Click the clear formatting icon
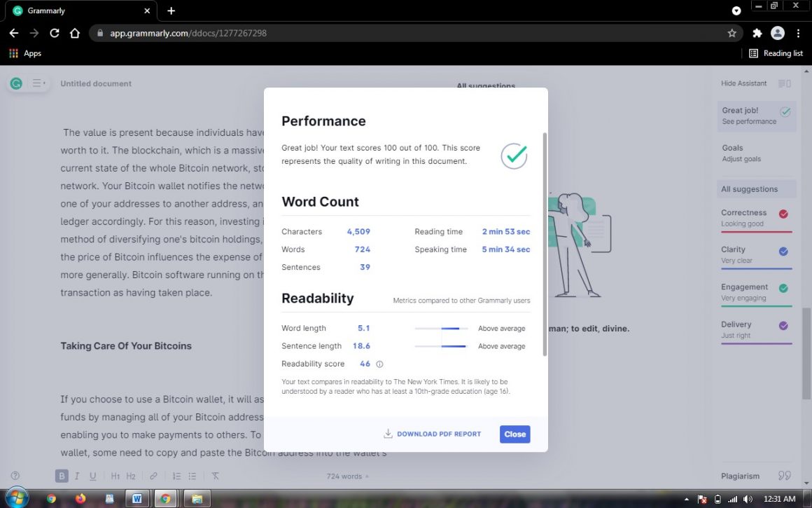Image resolution: width=812 pixels, height=508 pixels. click(216, 476)
